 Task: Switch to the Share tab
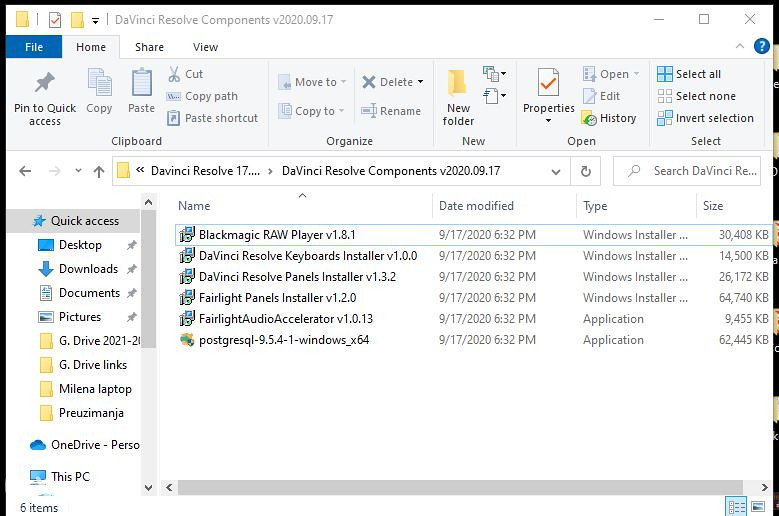click(149, 47)
